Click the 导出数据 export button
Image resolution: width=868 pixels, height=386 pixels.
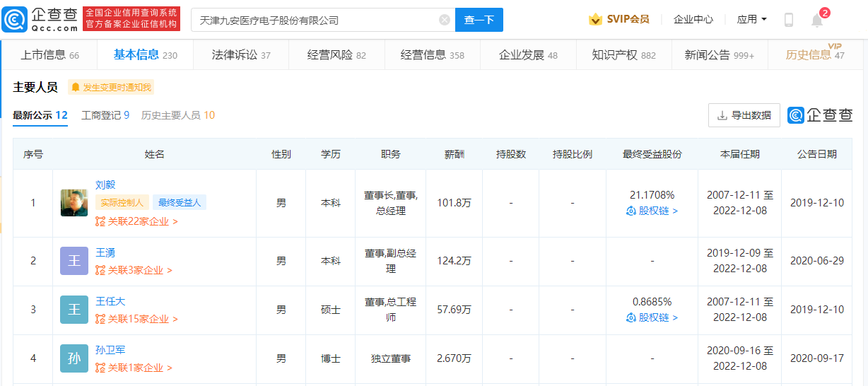pyautogui.click(x=744, y=115)
